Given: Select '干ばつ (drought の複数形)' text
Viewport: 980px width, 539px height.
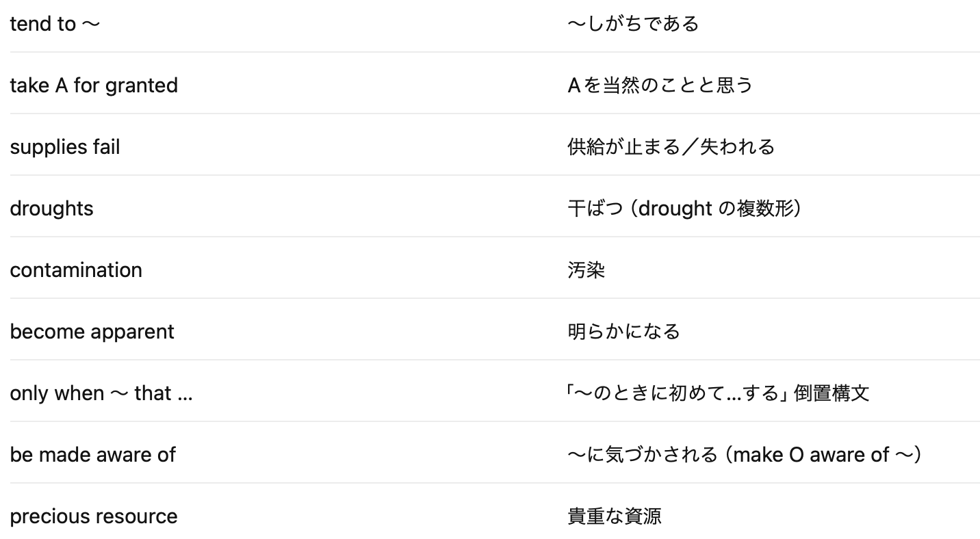Looking at the screenshot, I should [684, 209].
